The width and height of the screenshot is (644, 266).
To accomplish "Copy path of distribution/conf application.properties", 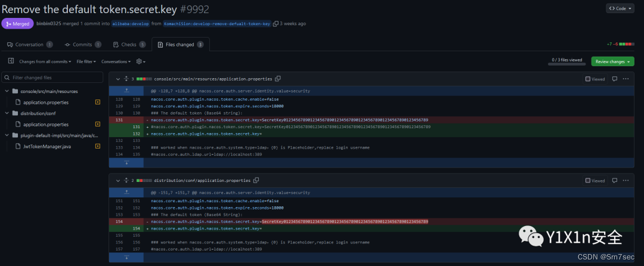I will [x=256, y=180].
